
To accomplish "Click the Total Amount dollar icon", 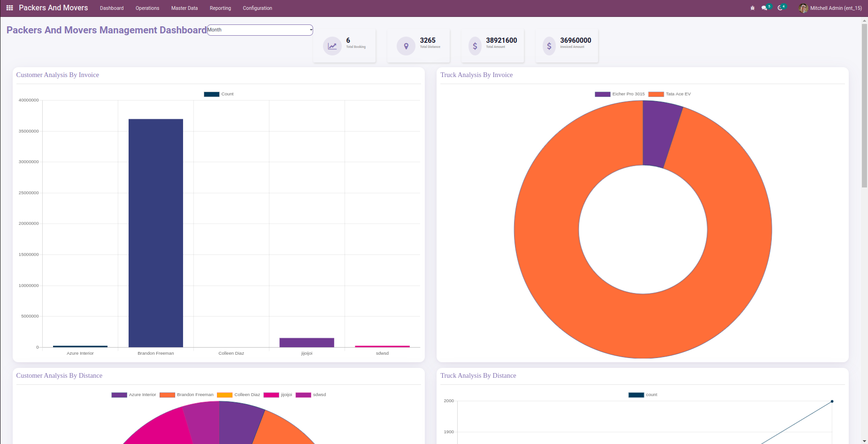I will click(475, 46).
